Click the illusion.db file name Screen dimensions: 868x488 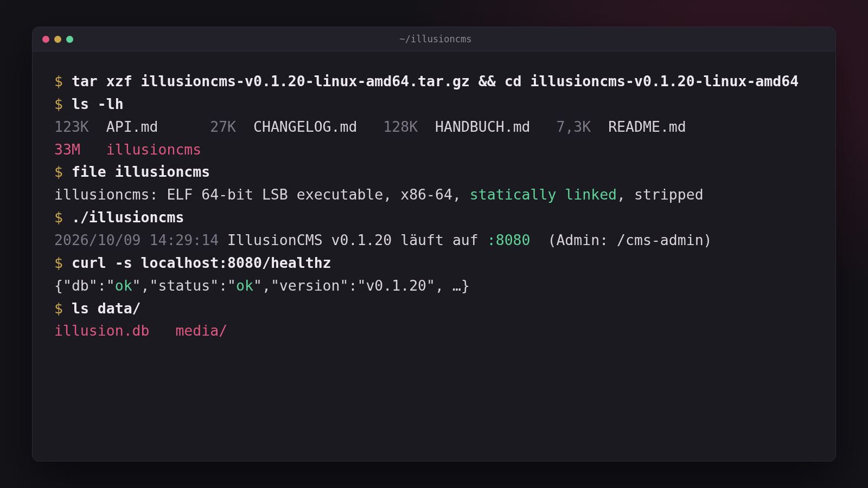click(x=101, y=331)
